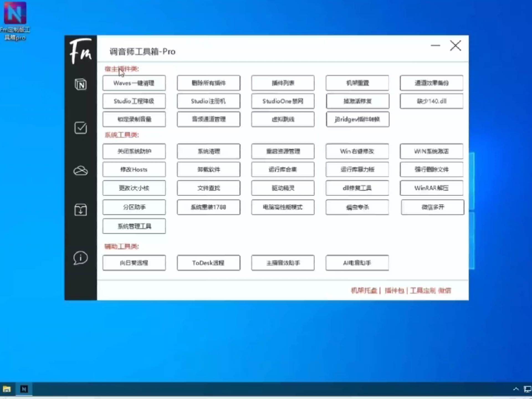Click the Win右键修改 button
Screen dimensions: 532x399
[357, 151]
